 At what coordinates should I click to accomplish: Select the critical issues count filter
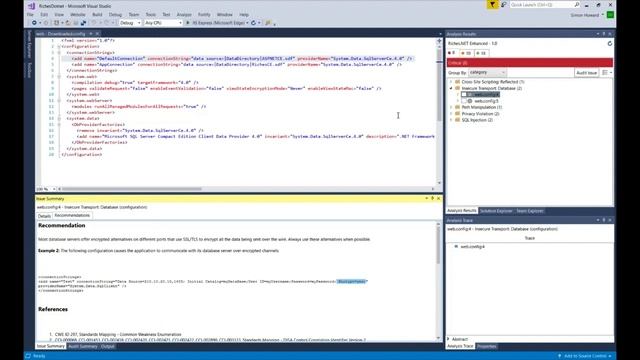point(452,53)
